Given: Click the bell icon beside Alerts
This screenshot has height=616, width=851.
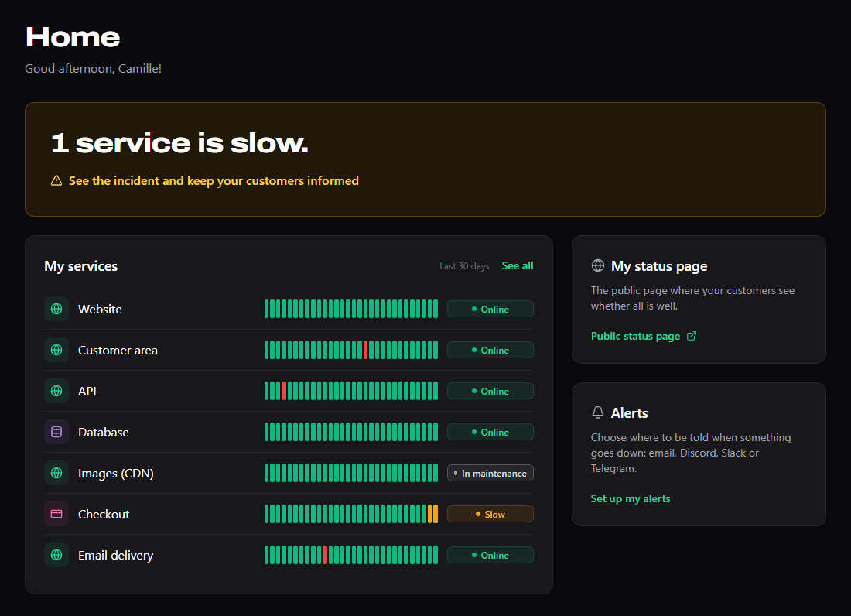Looking at the screenshot, I should pos(597,412).
